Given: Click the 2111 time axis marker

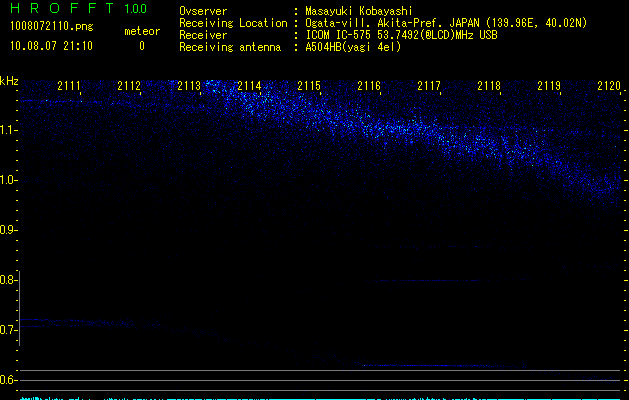Looking at the screenshot, I should (x=69, y=85).
